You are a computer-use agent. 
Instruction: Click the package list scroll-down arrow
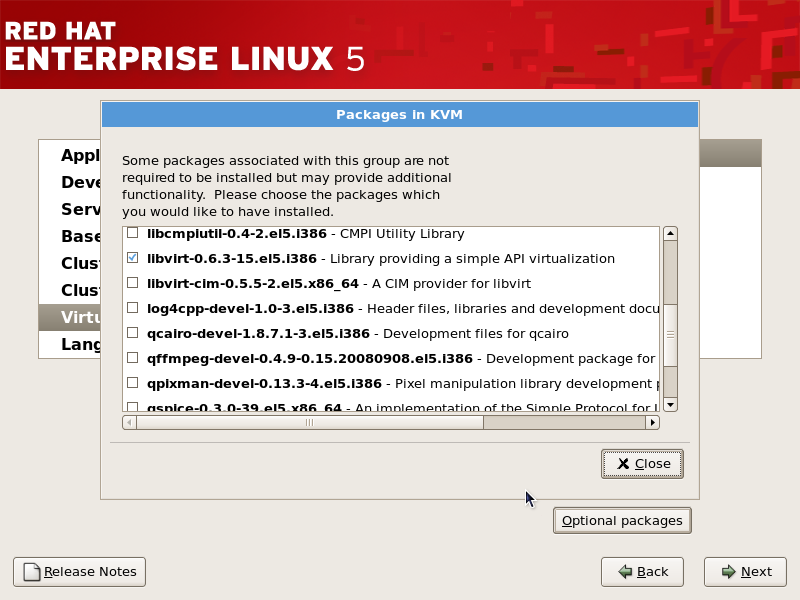coord(670,405)
